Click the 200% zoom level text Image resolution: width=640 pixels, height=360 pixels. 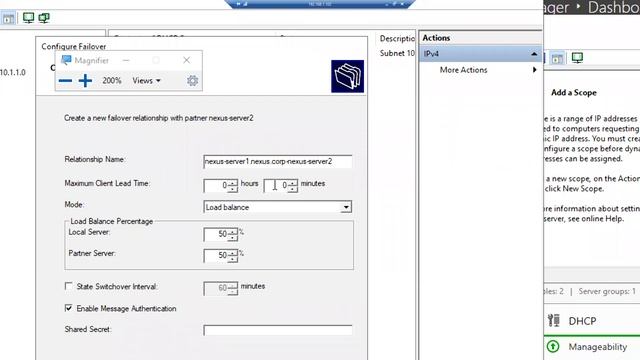111,81
